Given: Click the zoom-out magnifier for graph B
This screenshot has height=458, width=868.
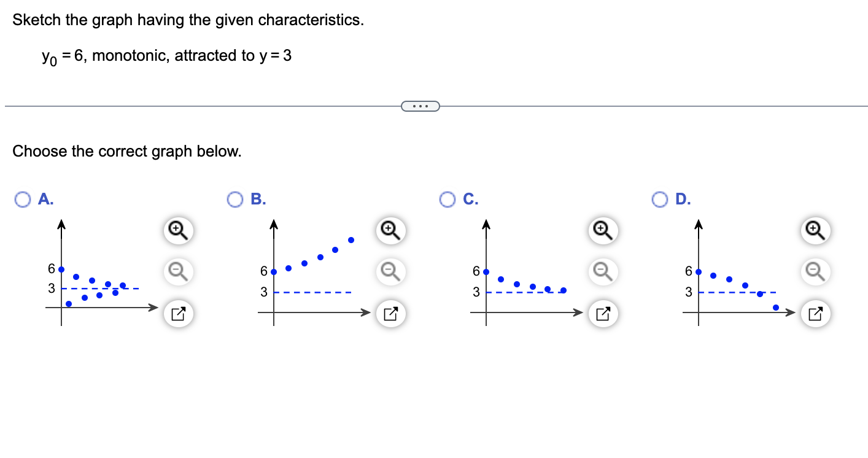Looking at the screenshot, I should click(390, 273).
